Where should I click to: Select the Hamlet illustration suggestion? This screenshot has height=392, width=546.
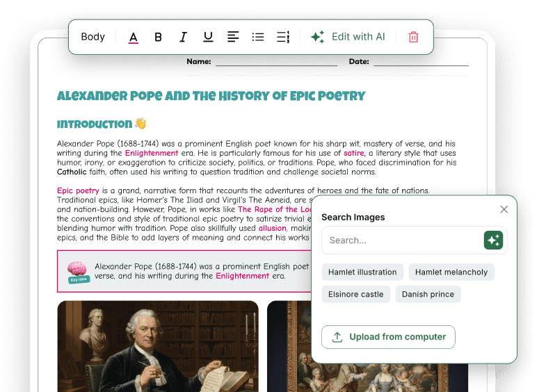click(x=362, y=272)
